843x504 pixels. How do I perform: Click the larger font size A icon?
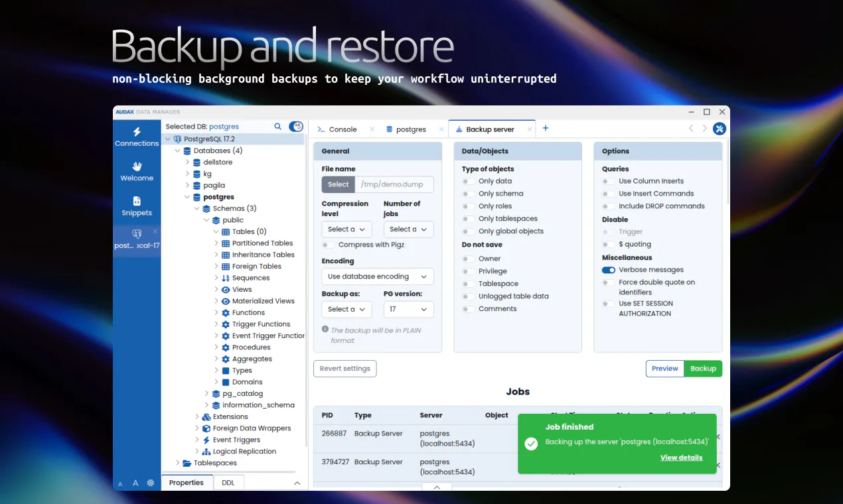pos(135,483)
